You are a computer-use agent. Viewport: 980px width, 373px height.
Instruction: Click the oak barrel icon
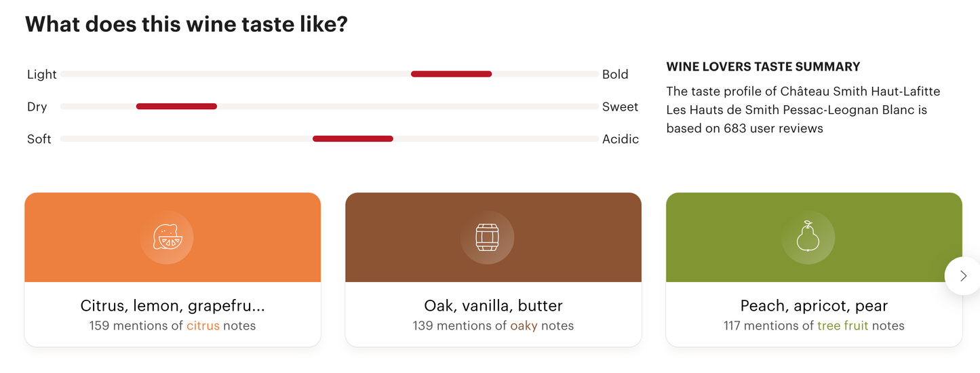point(487,238)
